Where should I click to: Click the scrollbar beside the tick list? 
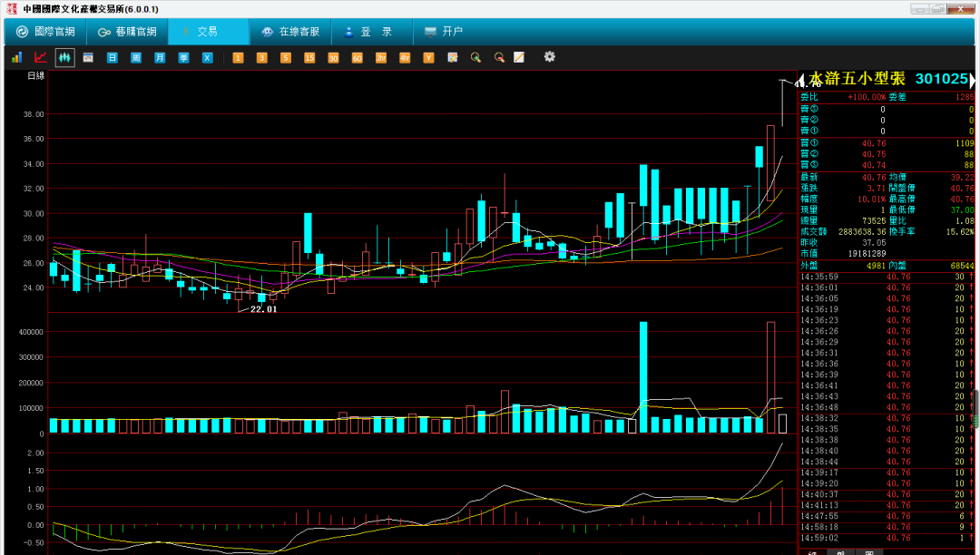point(976,409)
